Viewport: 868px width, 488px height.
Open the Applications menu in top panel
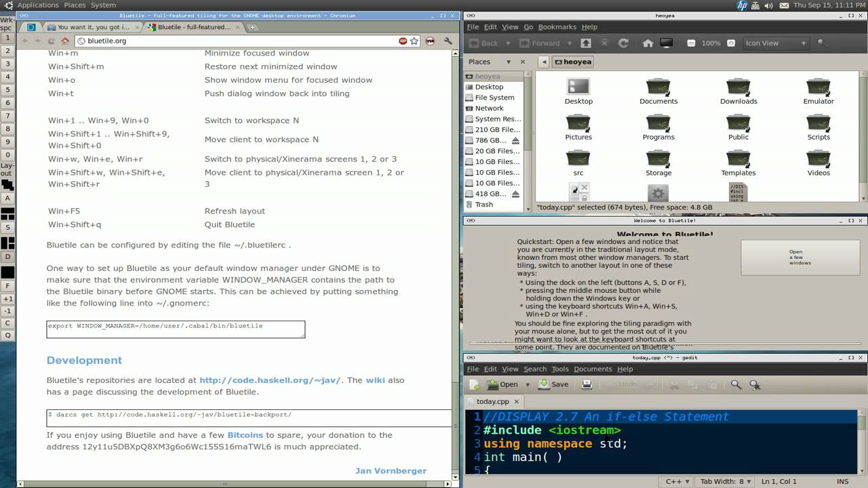pyautogui.click(x=38, y=5)
